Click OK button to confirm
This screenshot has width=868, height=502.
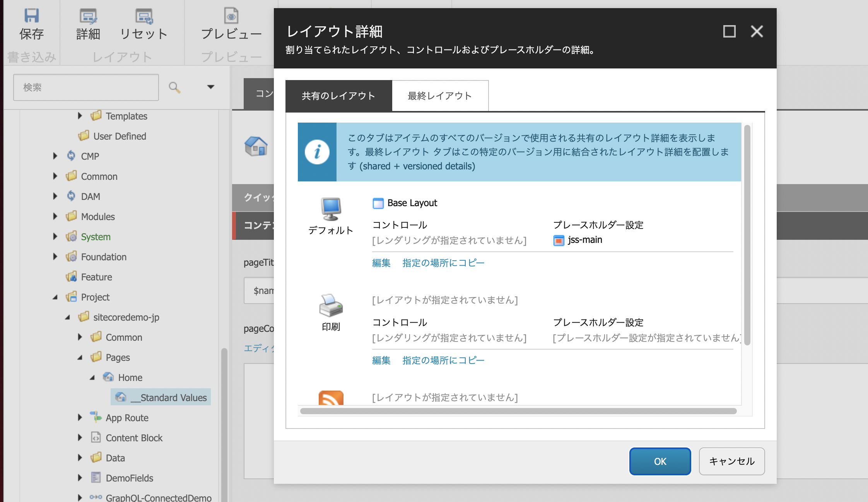[660, 461]
